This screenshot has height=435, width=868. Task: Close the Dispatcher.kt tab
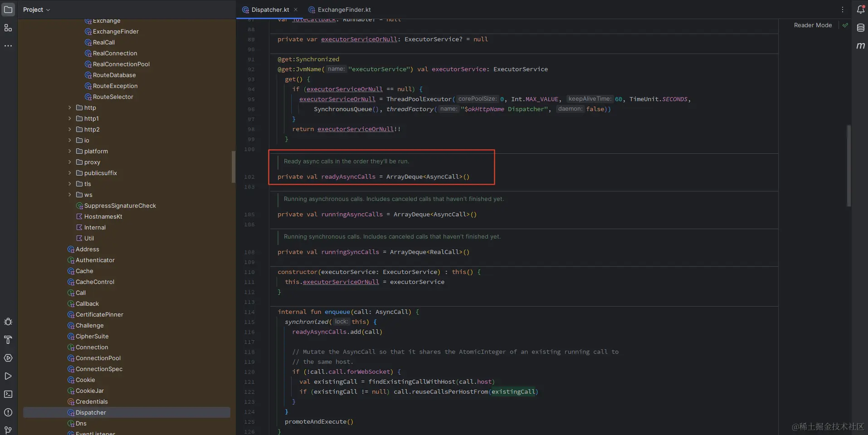(x=296, y=10)
